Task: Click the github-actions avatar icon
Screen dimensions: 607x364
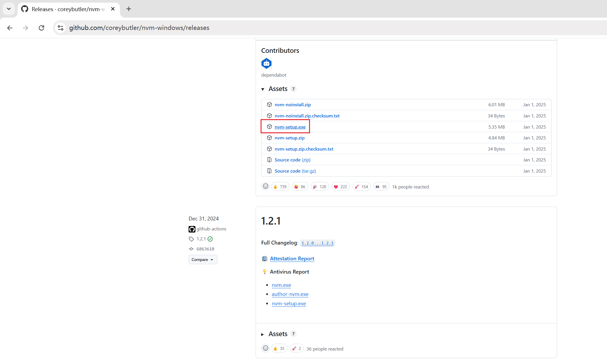Action: (192, 229)
